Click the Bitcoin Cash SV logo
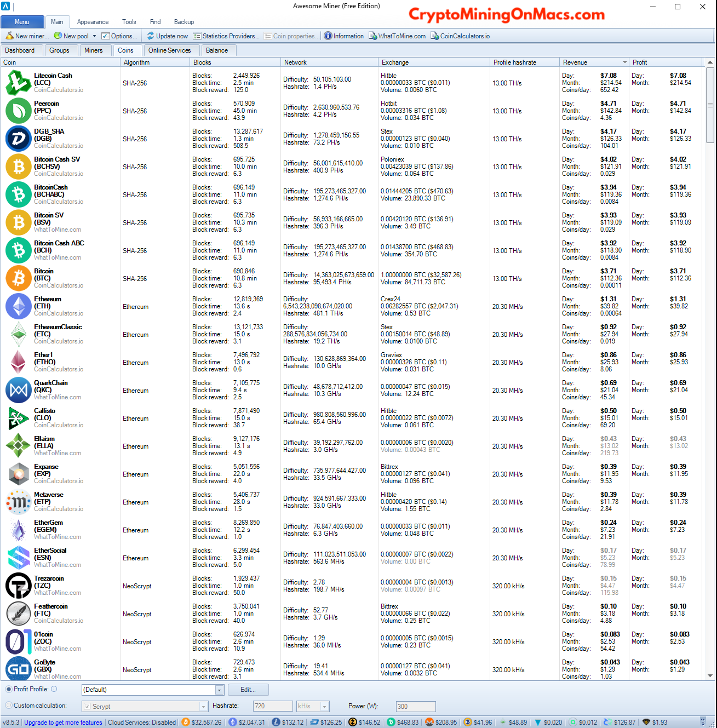 [x=19, y=167]
